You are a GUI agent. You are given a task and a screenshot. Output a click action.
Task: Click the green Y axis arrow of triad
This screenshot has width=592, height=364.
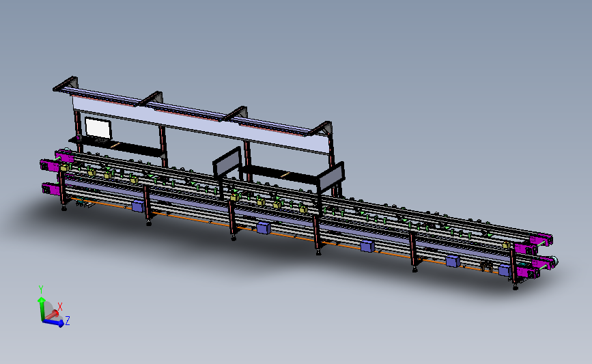click(41, 308)
